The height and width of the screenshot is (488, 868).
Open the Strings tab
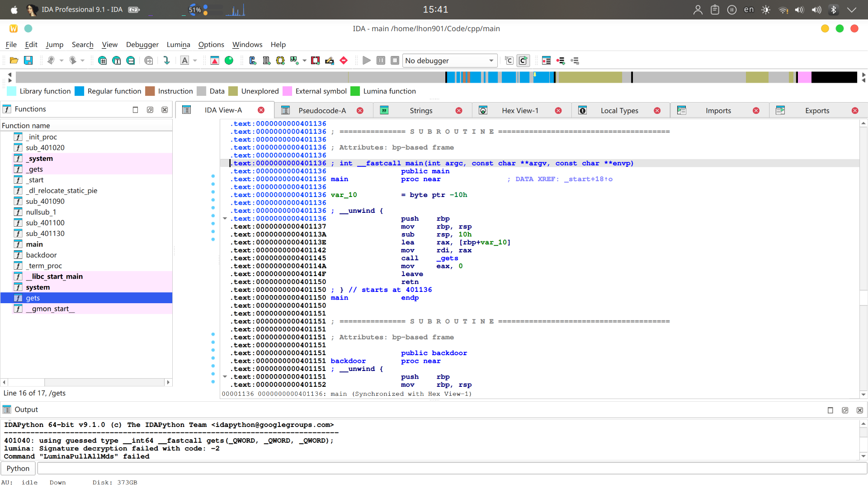421,111
